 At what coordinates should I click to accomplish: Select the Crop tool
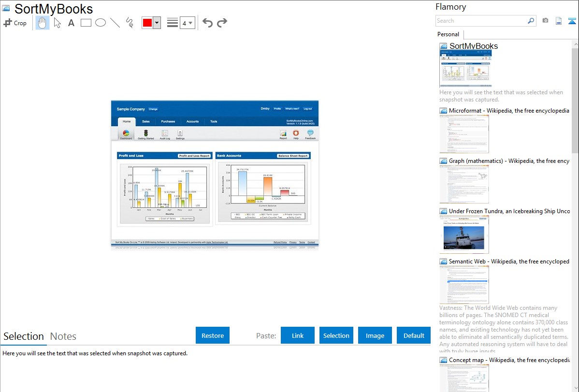tap(15, 23)
